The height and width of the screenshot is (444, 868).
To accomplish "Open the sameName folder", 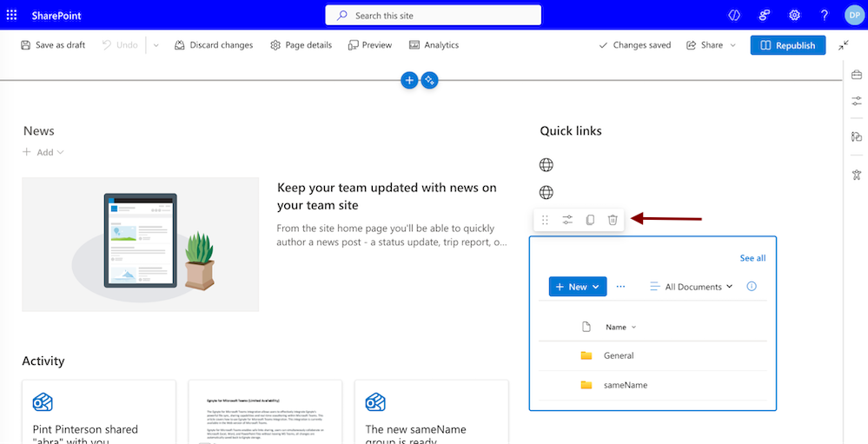I will (626, 385).
